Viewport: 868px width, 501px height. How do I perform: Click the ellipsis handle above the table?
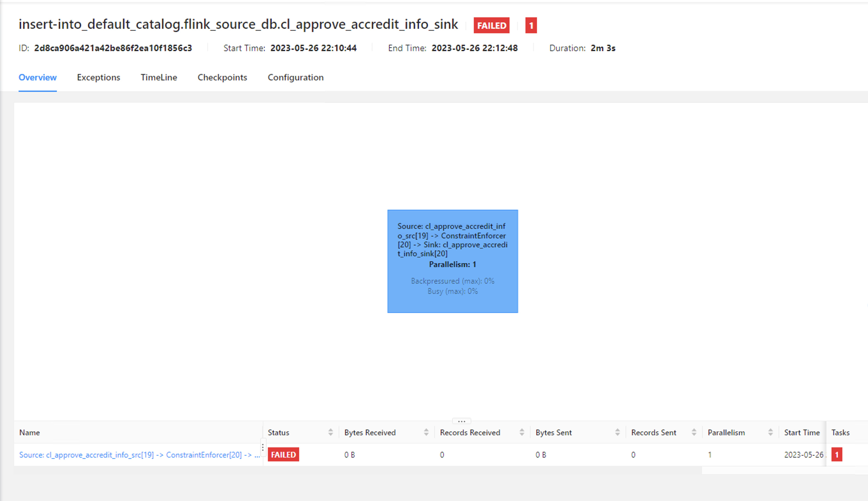[x=461, y=421]
